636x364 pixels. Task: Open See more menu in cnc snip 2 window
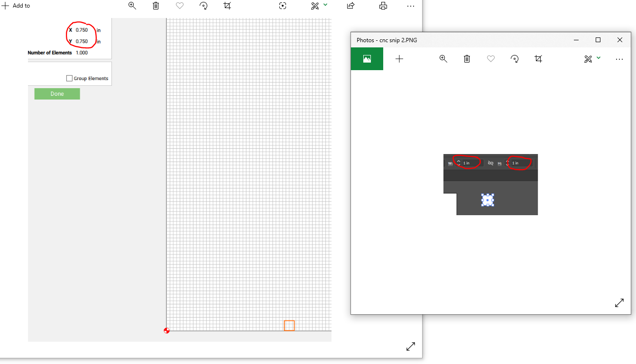click(x=619, y=59)
